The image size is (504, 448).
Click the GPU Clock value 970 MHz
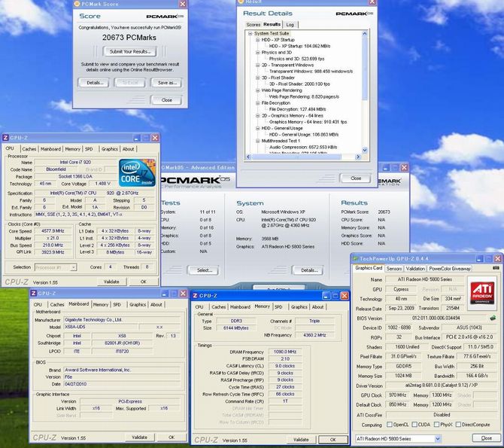(397, 395)
